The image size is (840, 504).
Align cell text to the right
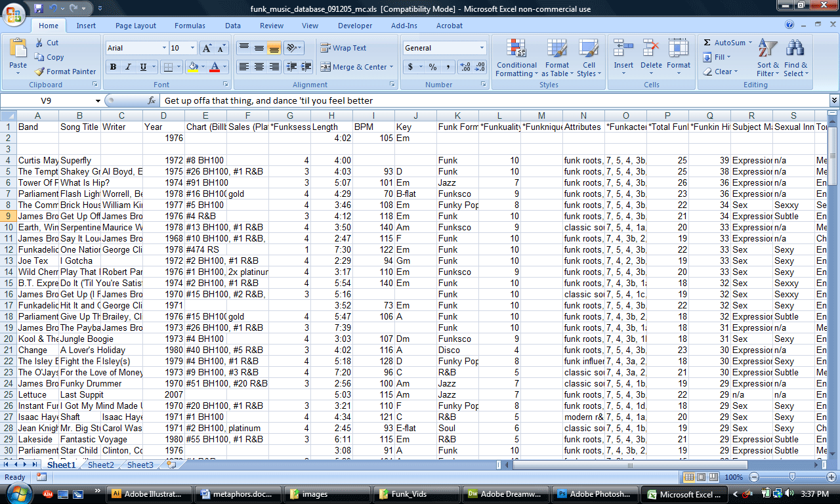tap(274, 67)
